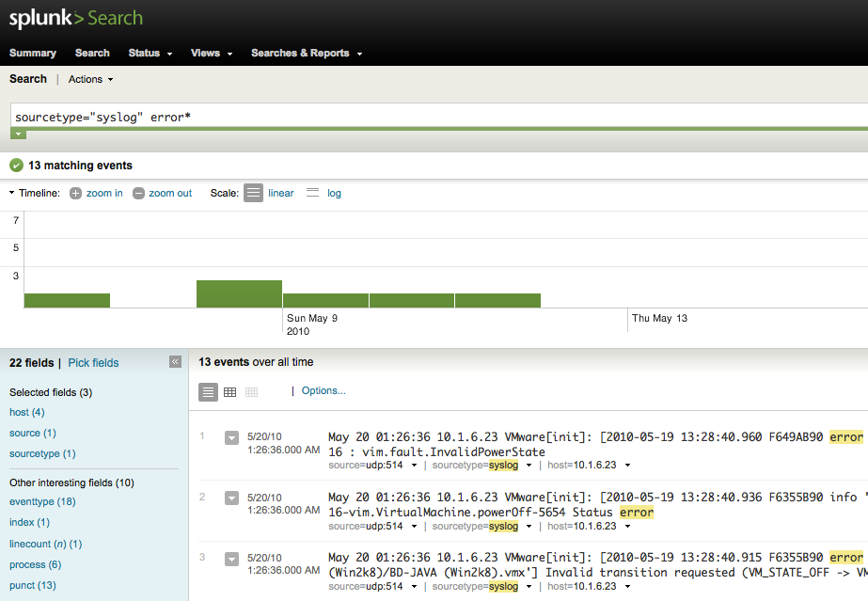
Task: Select the index (1) field
Action: tap(29, 522)
